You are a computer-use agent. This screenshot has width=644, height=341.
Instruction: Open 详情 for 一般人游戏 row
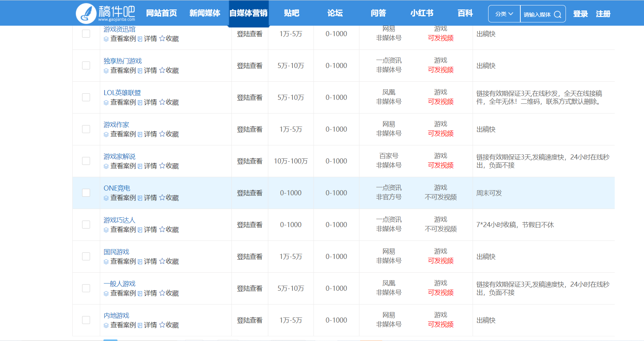147,293
